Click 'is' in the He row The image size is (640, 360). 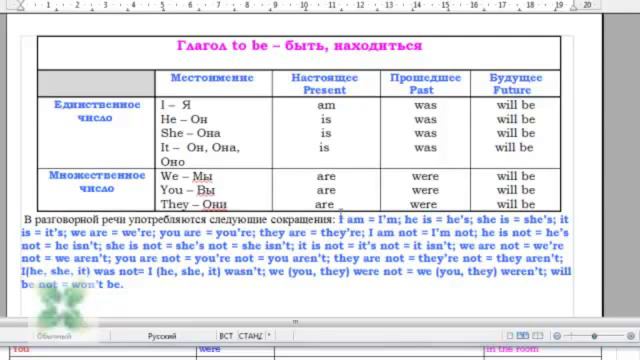[326, 120]
